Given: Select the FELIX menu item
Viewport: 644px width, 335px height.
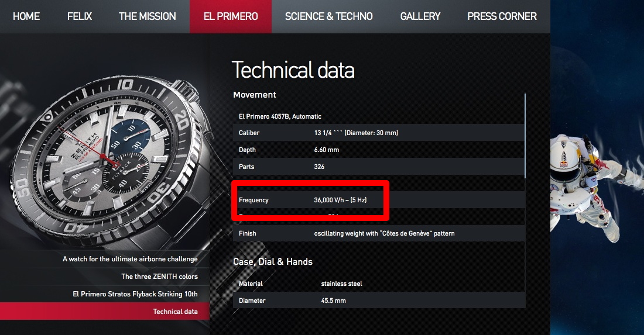Looking at the screenshot, I should [80, 16].
